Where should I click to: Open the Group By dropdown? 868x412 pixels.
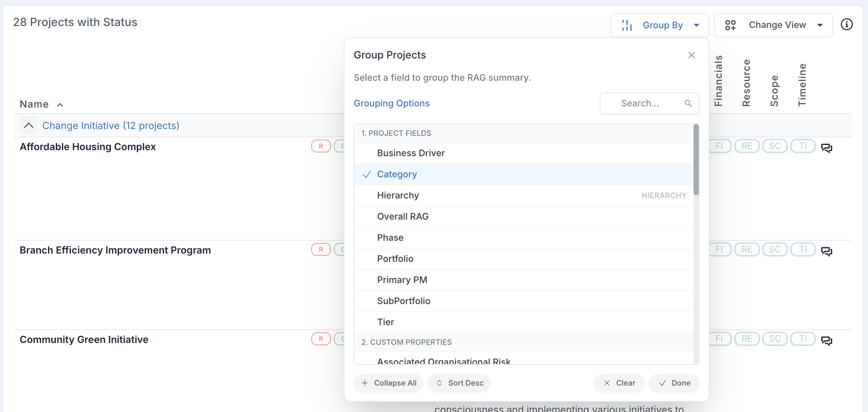coord(659,25)
